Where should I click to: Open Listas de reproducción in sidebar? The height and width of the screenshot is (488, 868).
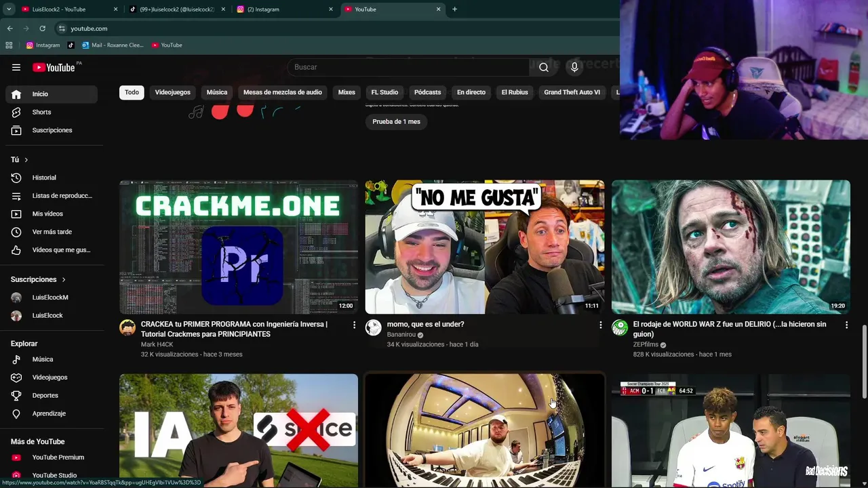click(x=52, y=196)
